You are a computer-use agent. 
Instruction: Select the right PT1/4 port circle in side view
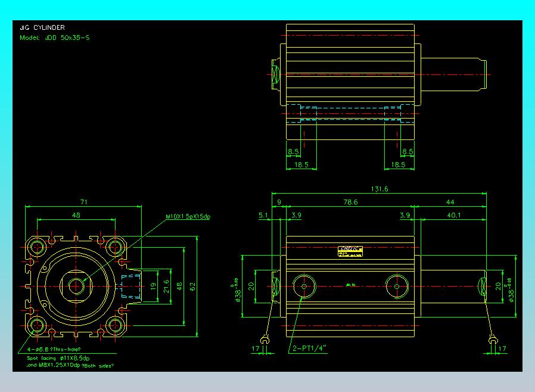pyautogui.click(x=397, y=286)
